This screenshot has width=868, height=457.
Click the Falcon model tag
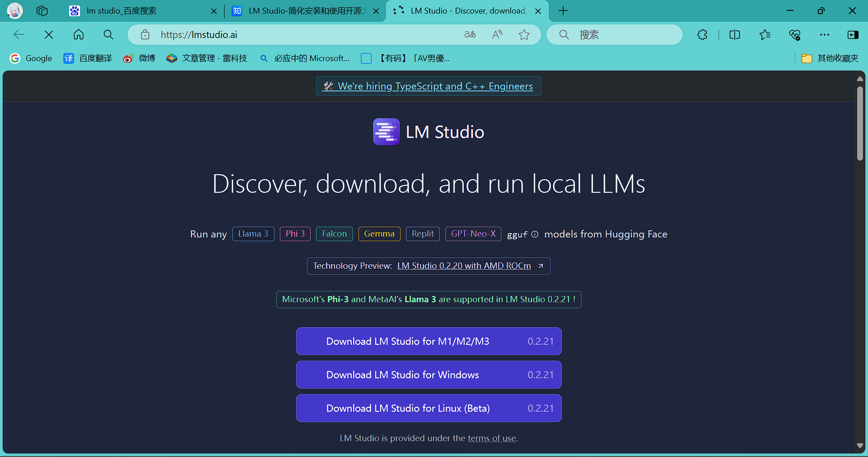pos(335,234)
